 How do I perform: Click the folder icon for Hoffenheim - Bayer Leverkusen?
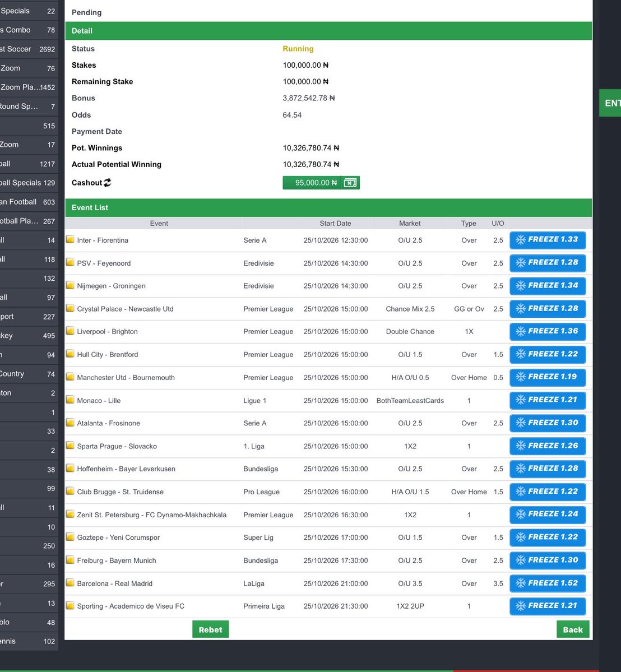pyautogui.click(x=70, y=469)
